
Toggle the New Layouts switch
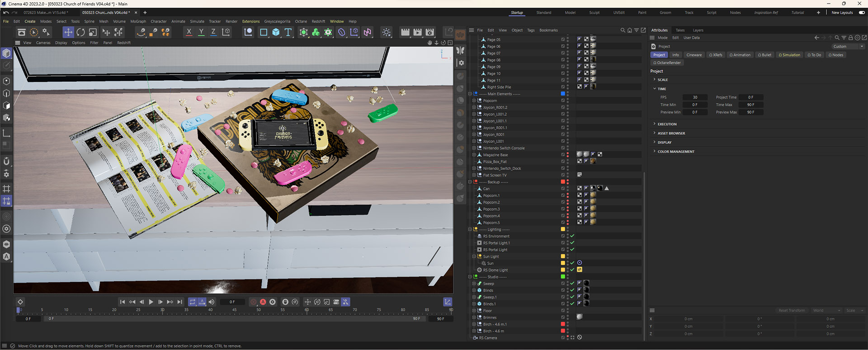(862, 13)
